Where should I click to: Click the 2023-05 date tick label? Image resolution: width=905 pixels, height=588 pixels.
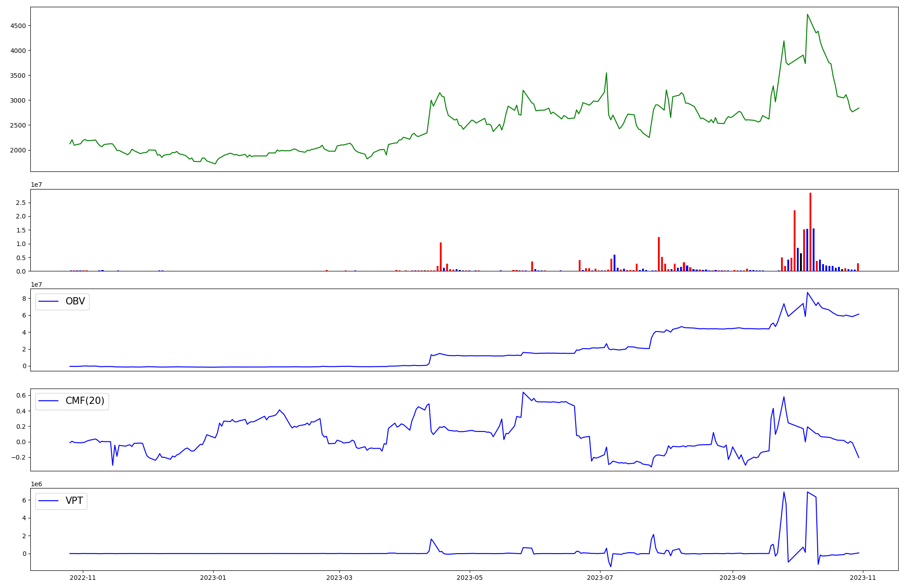pos(470,578)
